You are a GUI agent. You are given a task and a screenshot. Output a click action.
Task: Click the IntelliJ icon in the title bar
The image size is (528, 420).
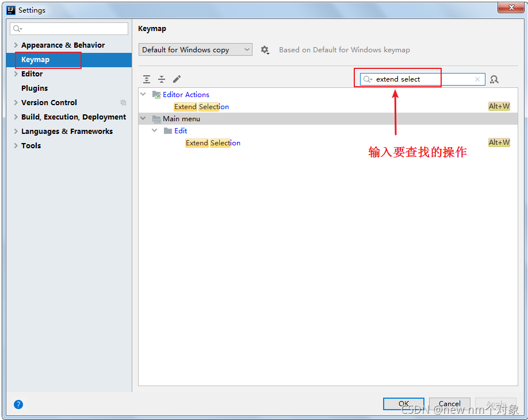(11, 10)
